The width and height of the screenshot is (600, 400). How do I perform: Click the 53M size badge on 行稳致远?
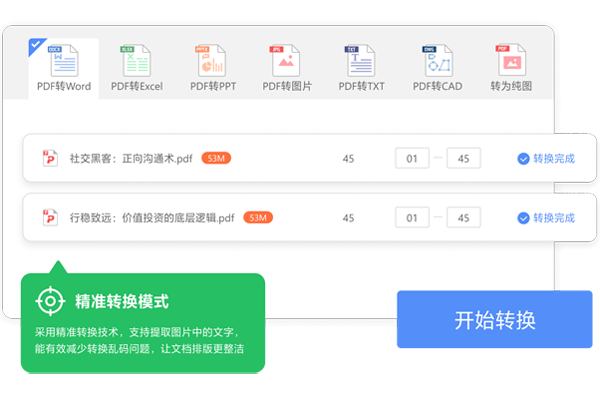point(257,217)
